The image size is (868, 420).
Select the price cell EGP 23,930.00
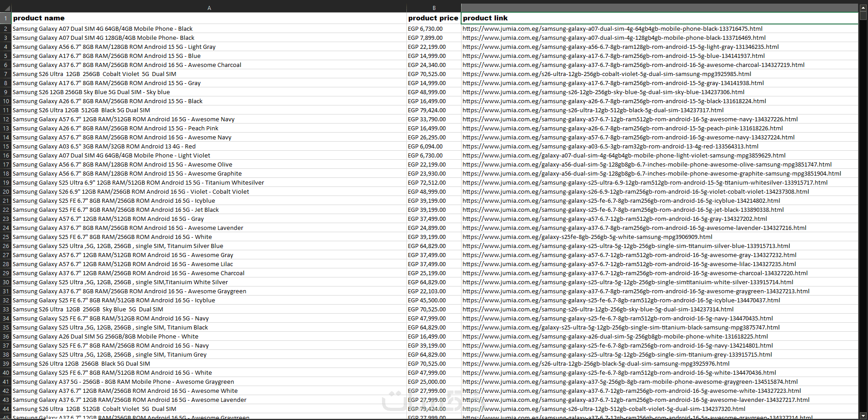[434, 173]
